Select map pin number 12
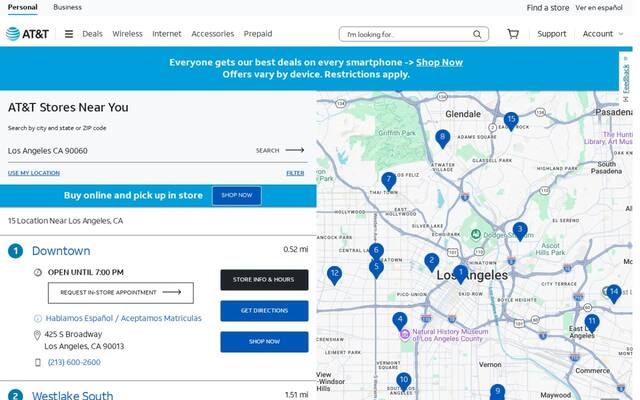Viewport: 640px width, 400px height. point(334,275)
